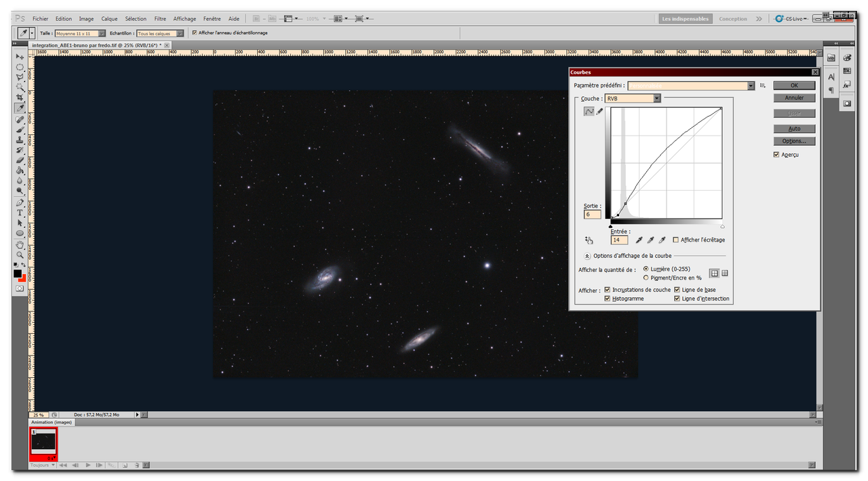Select the Hand tool
This screenshot has height=481, width=868.
(x=20, y=244)
